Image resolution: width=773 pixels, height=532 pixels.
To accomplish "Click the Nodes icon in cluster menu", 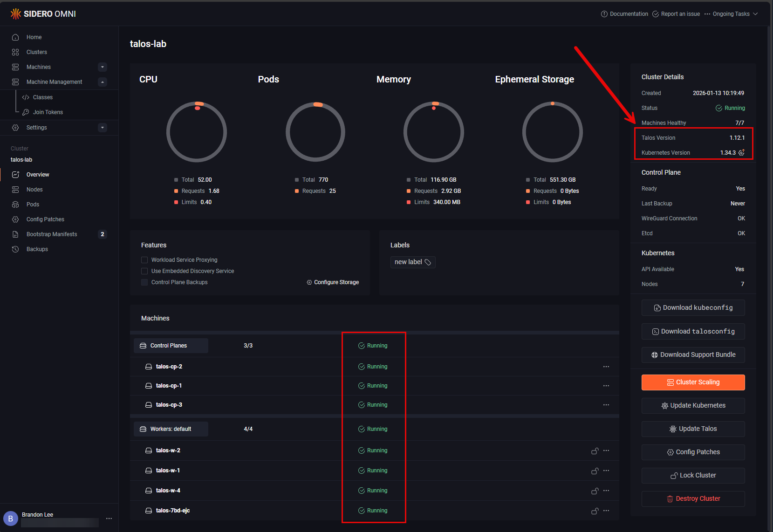I will [15, 190].
